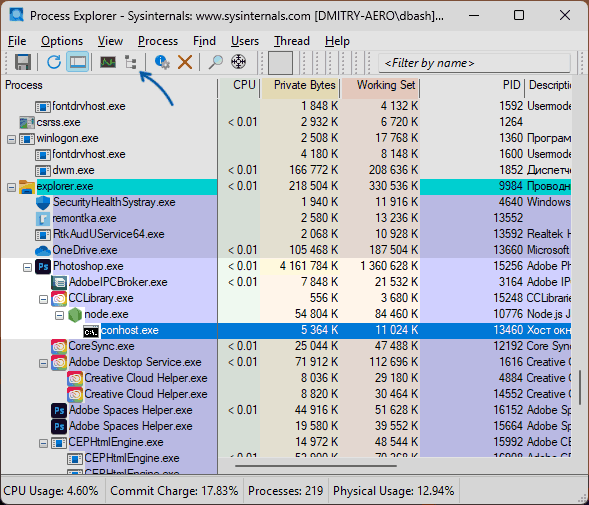The width and height of the screenshot is (589, 505).
Task: Click the CCLibrary.exe Creative Cloud icon
Action: coord(59,299)
